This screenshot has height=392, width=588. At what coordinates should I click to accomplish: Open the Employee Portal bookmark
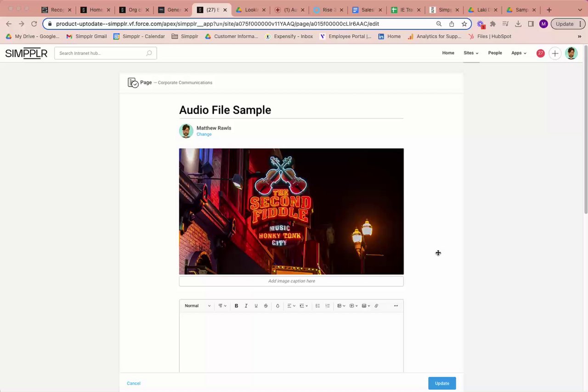pyautogui.click(x=345, y=36)
